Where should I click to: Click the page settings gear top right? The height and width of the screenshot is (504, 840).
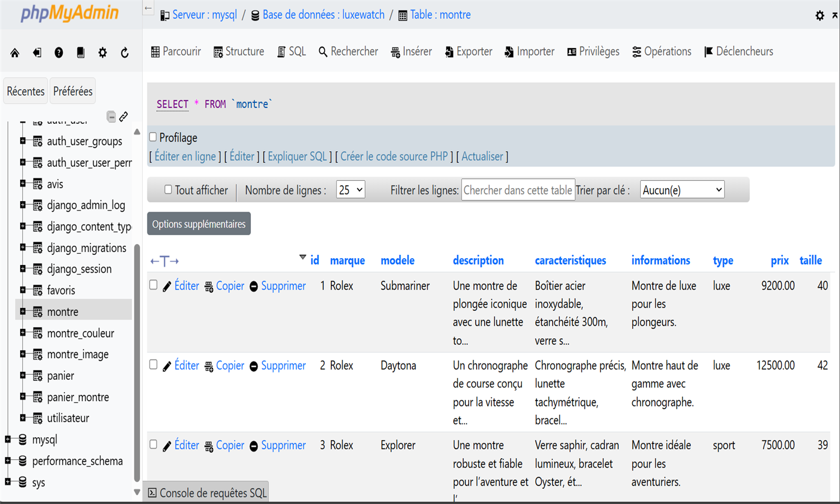coord(819,16)
